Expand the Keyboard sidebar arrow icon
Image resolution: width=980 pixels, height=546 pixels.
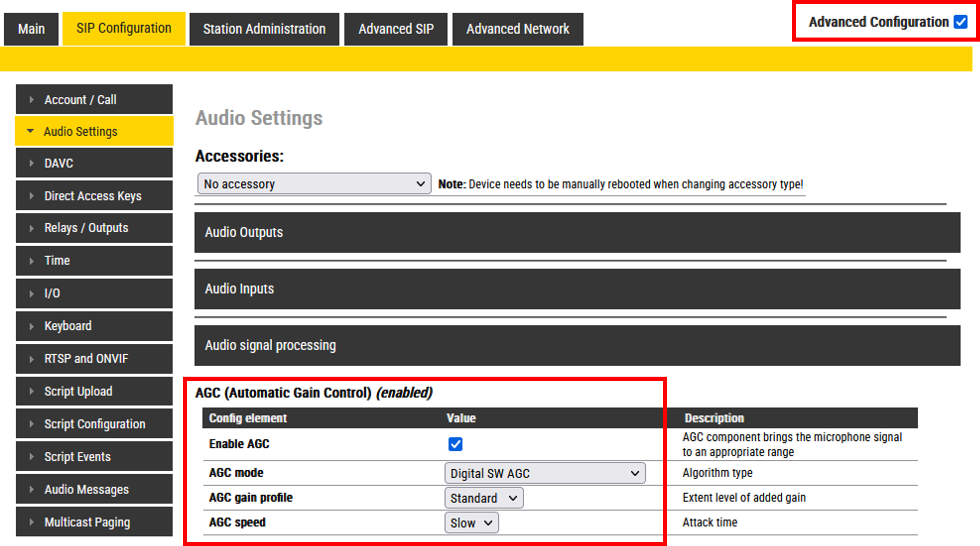[31, 326]
